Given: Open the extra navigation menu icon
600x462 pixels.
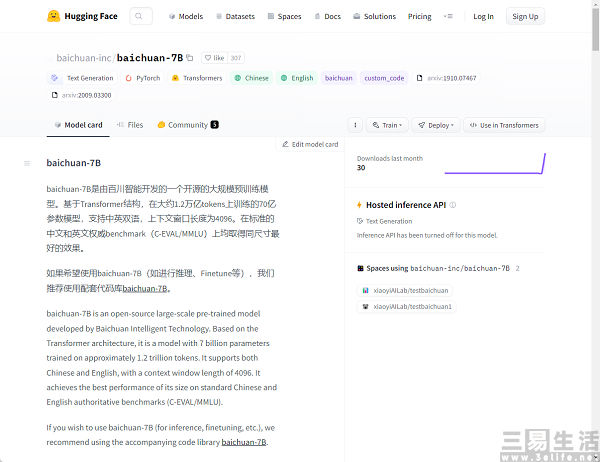Looking at the screenshot, I should (x=447, y=16).
